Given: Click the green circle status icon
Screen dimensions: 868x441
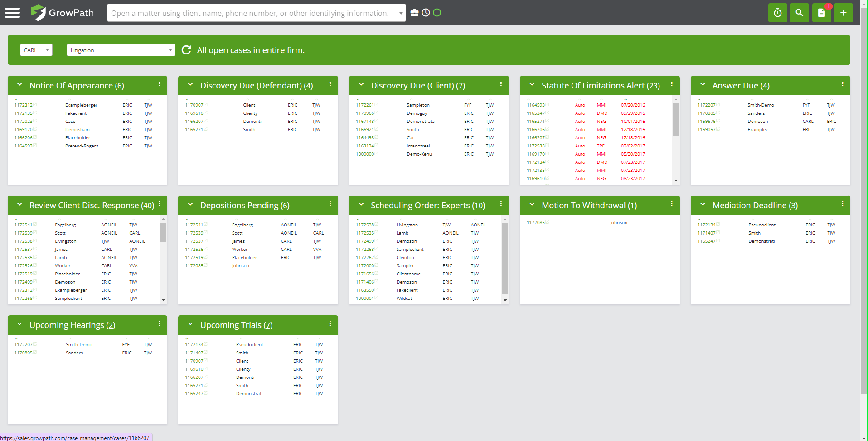Looking at the screenshot, I should coord(437,13).
